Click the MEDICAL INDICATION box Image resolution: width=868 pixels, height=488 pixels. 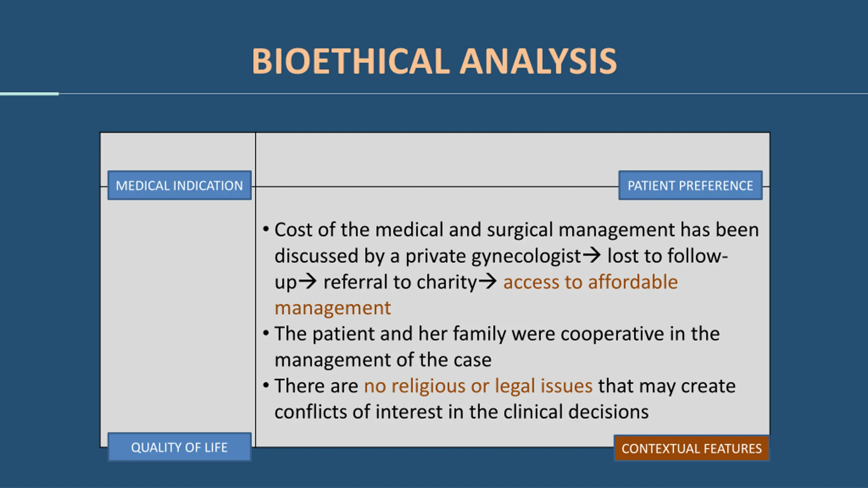point(179,185)
